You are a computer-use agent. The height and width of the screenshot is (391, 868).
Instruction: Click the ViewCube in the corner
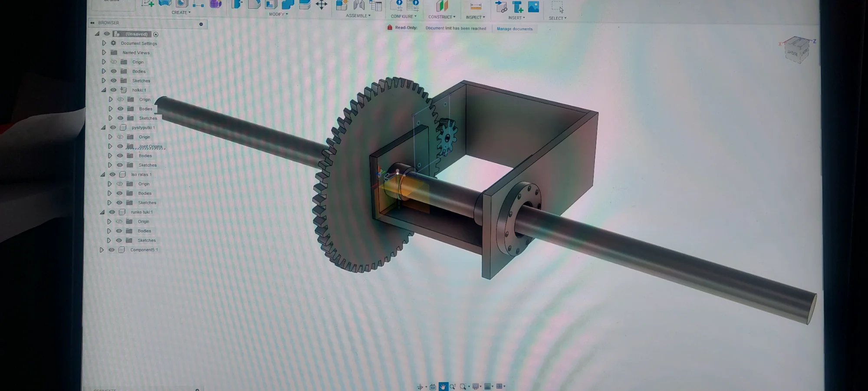[x=798, y=50]
